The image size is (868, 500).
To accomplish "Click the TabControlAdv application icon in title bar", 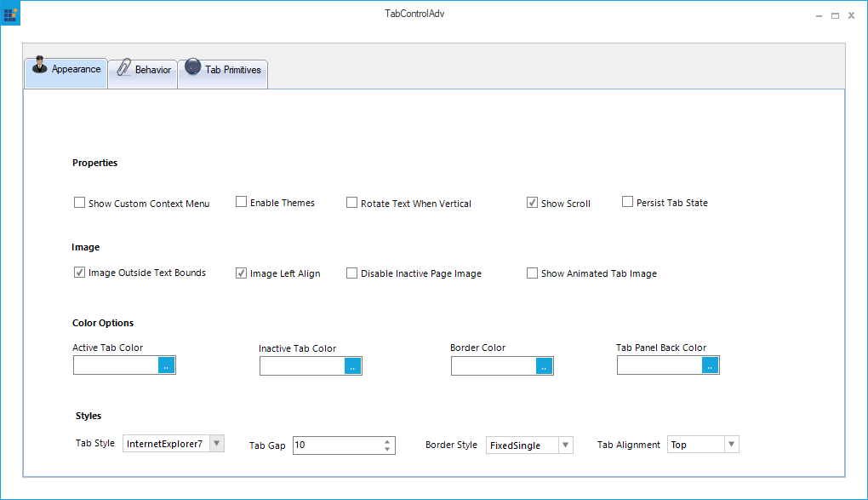I will pos(9,14).
